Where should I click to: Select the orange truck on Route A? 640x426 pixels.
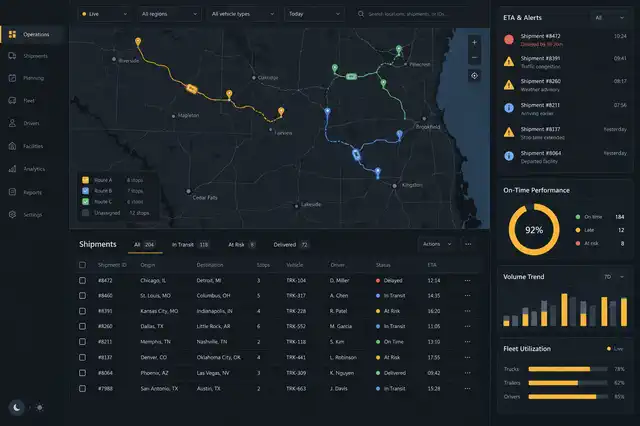191,89
